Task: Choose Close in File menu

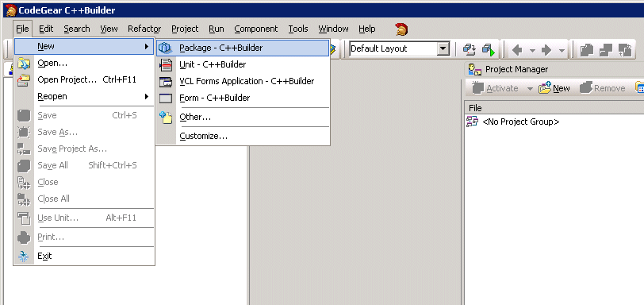Action: pyautogui.click(x=84, y=182)
